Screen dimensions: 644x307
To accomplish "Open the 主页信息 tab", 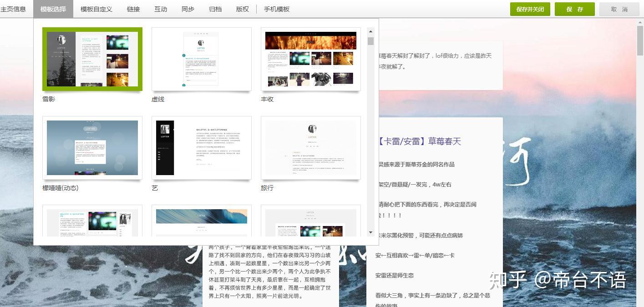I will [13, 9].
